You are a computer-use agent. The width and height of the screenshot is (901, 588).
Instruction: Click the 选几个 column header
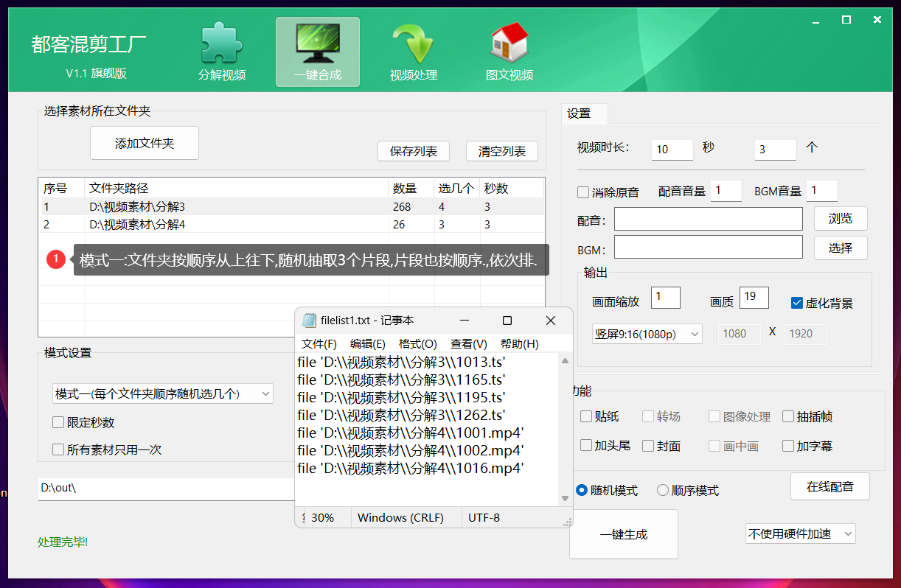click(457, 188)
